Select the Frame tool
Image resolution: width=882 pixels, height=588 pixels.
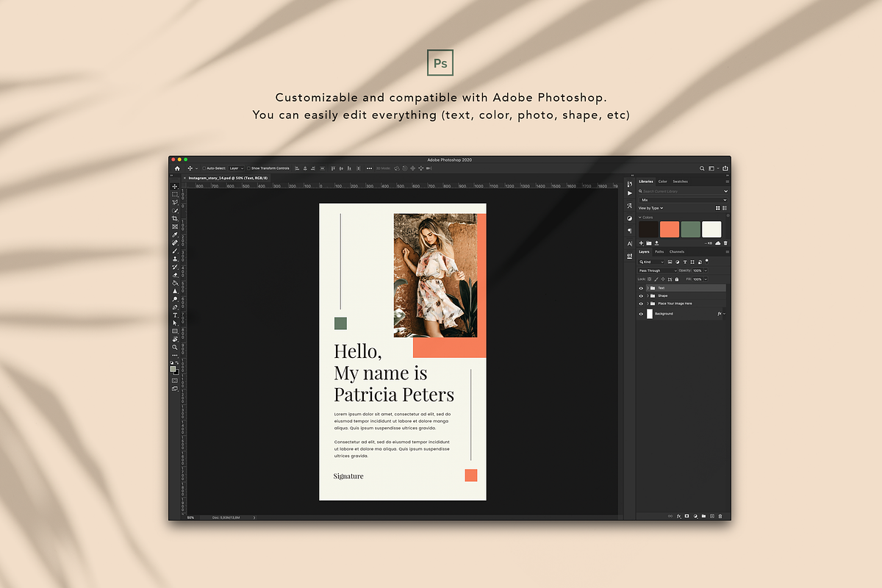tap(176, 226)
